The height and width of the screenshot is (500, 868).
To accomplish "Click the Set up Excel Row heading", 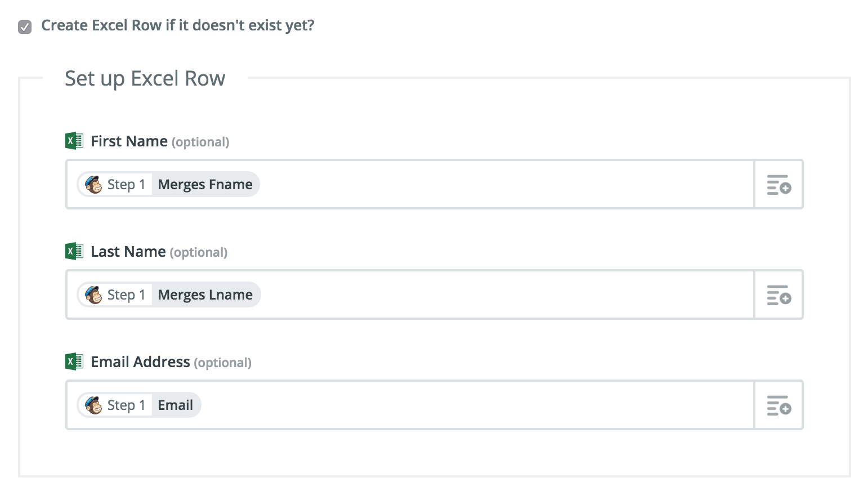I will (x=145, y=79).
